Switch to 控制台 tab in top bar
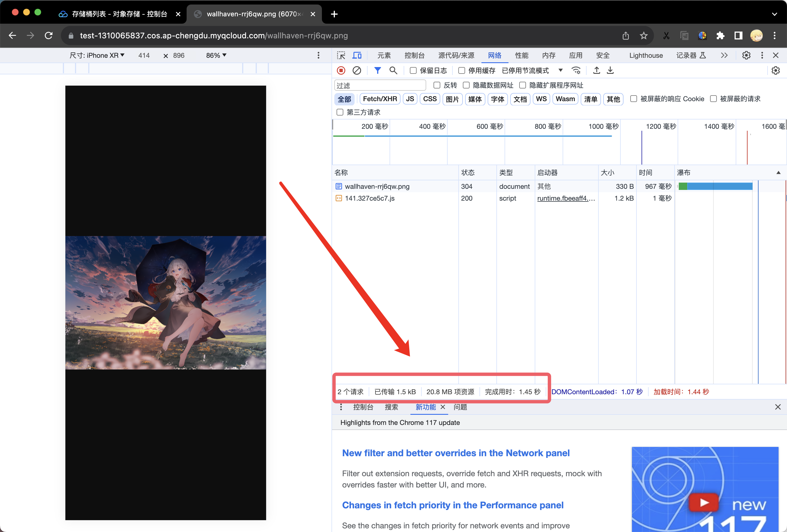Image resolution: width=787 pixels, height=532 pixels. (414, 55)
